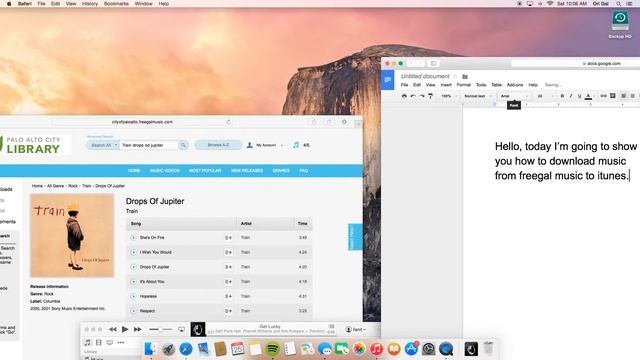Click the MUSIC VIDEOS nav link
Screen dimensions: 640x360
(x=164, y=171)
